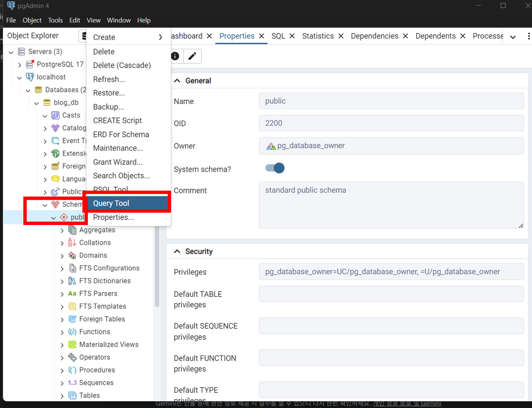Select the Casts icon in Object Explorer

tap(56, 115)
